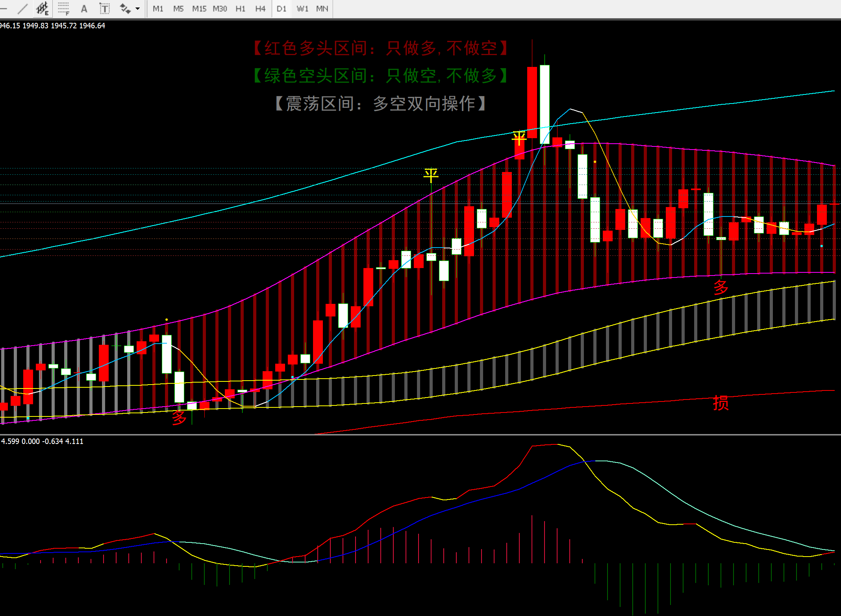Viewport: 841px width, 616px height.
Task: Switch to M15 timeframe
Action: click(x=199, y=9)
